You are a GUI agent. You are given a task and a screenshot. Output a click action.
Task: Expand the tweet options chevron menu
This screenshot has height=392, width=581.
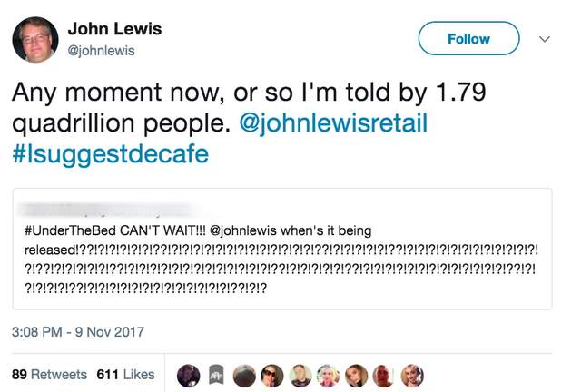pyautogui.click(x=545, y=39)
